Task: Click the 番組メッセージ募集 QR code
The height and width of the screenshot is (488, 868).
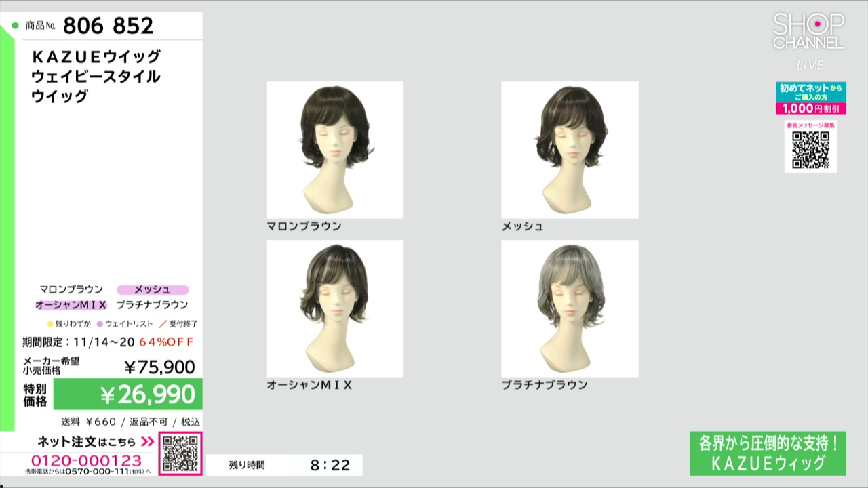Action: [810, 149]
